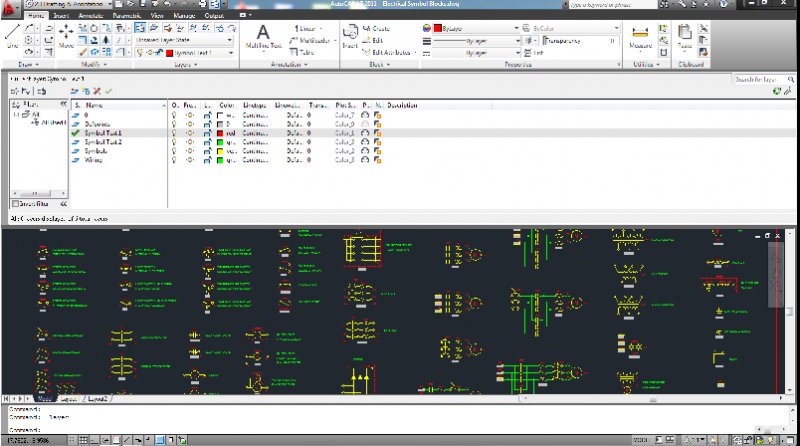The width and height of the screenshot is (800, 446).
Task: Toggle the Invert filter checkbox
Action: click(16, 204)
